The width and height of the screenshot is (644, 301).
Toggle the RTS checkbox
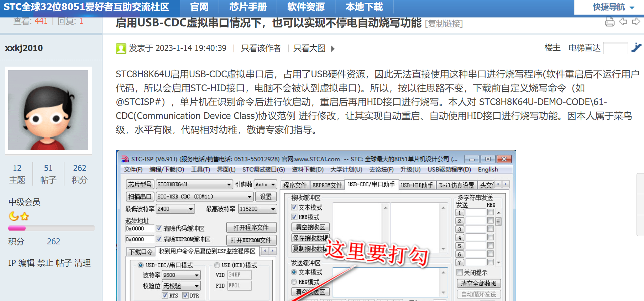[x=165, y=295]
